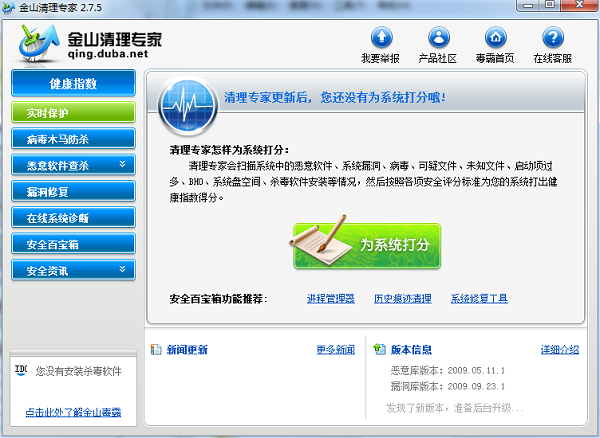Click the 金山清理专家 broom logo
The image size is (600, 438).
(x=39, y=43)
